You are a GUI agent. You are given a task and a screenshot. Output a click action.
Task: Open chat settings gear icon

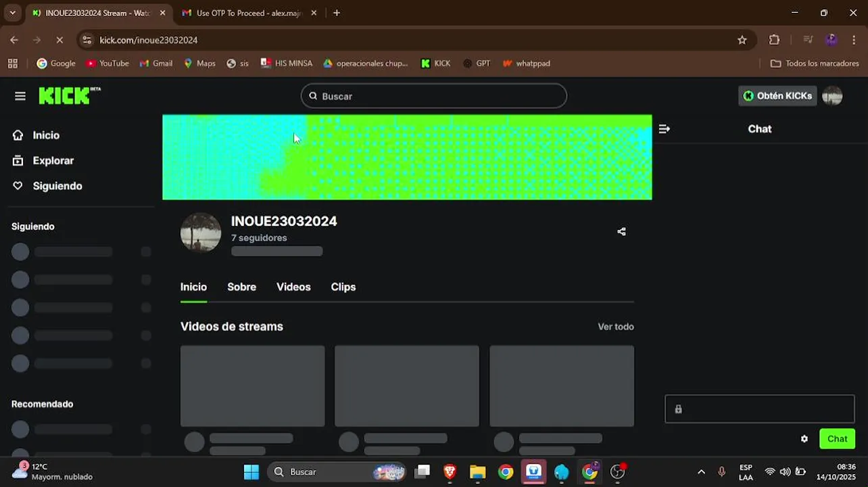(804, 439)
